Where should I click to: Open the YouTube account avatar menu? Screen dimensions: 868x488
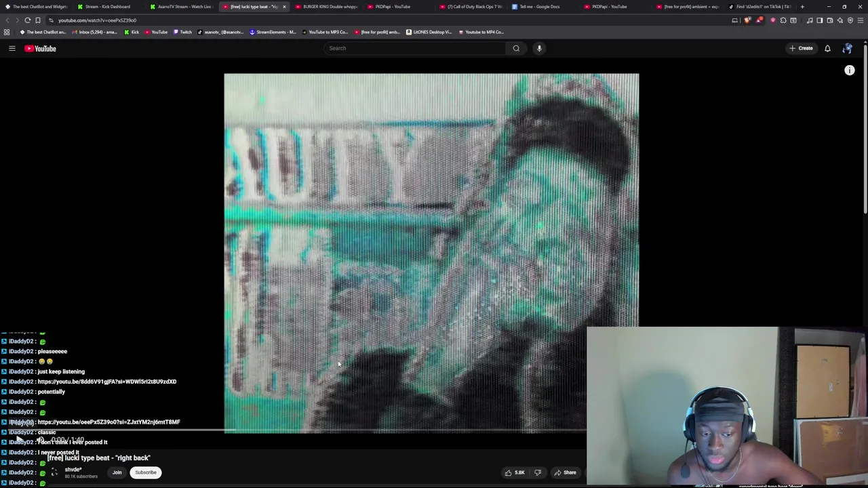[x=847, y=48]
